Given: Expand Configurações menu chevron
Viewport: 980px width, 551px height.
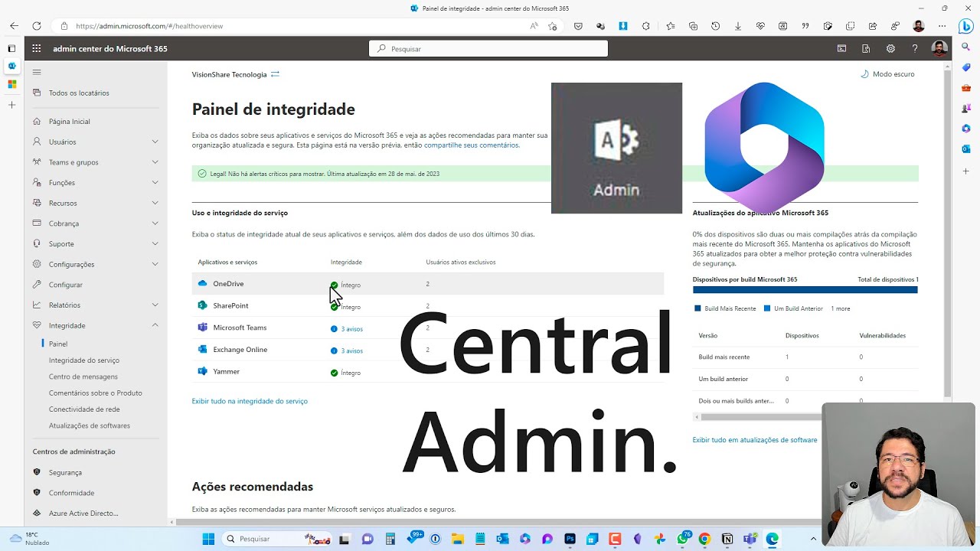Looking at the screenshot, I should pos(155,264).
